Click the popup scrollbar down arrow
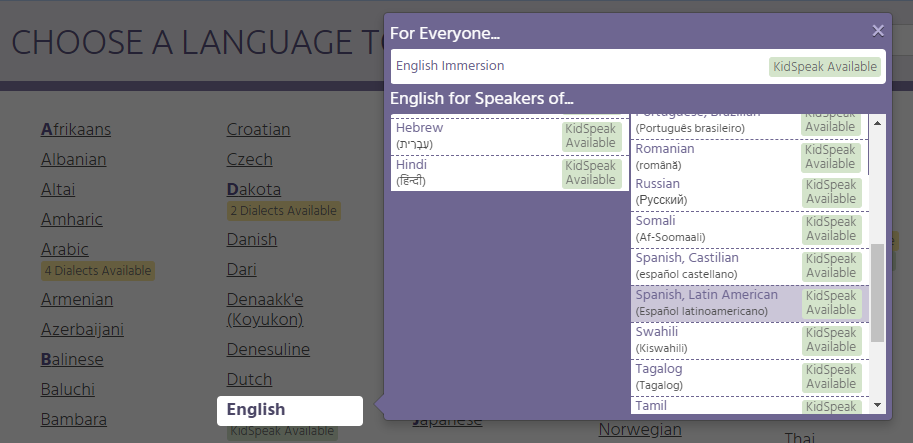 877,405
